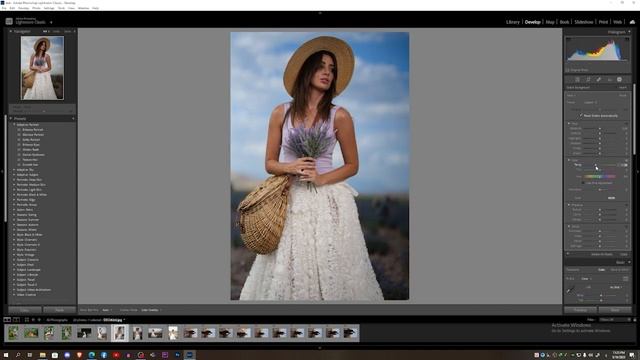Image resolution: width=640 pixels, height=360 pixels.
Task: Click the main window display icon in filmstrip bar
Action: (7, 320)
